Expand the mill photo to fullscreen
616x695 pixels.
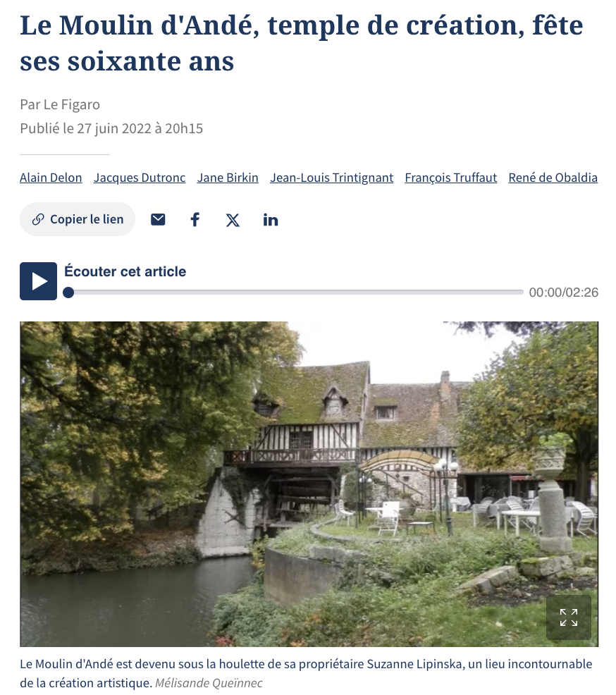(x=569, y=617)
